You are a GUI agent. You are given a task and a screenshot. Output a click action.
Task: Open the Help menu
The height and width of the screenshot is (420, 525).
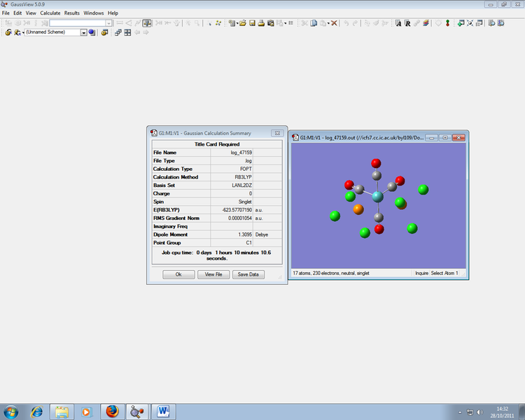point(113,13)
